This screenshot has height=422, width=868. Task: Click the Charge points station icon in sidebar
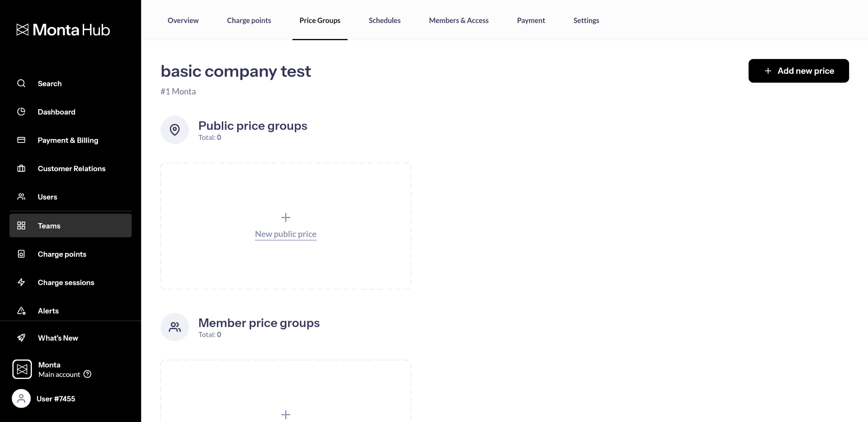(21, 254)
